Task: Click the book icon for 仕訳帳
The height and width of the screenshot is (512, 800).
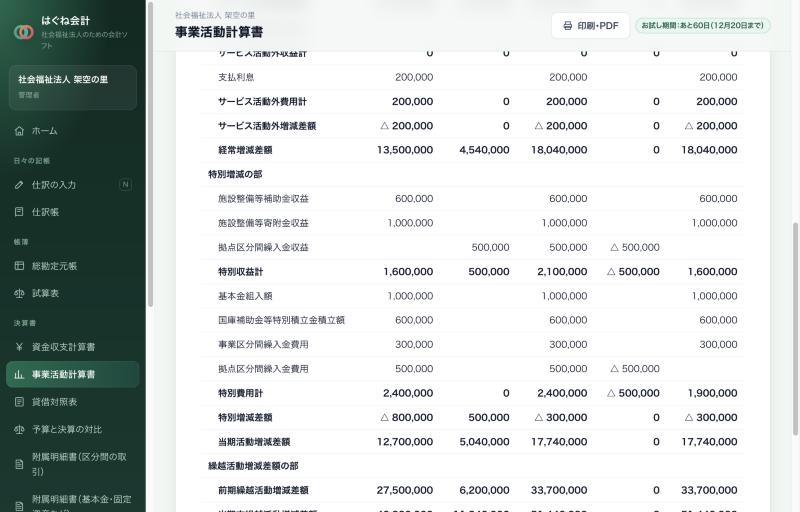Action: (x=19, y=212)
